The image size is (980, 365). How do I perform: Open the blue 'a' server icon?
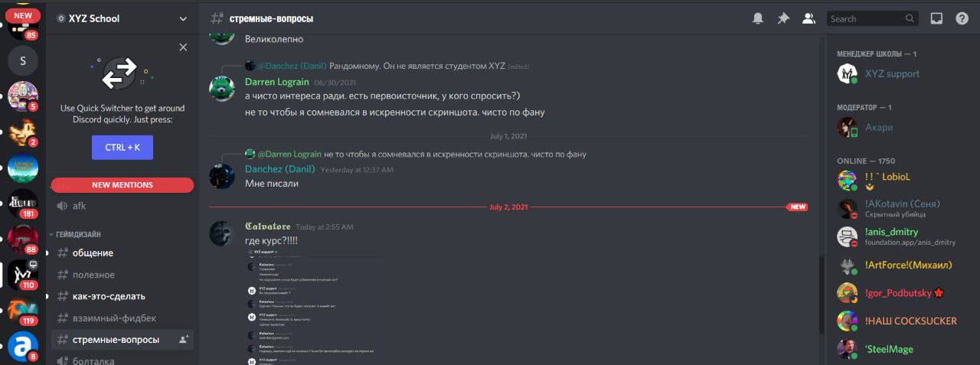(23, 347)
